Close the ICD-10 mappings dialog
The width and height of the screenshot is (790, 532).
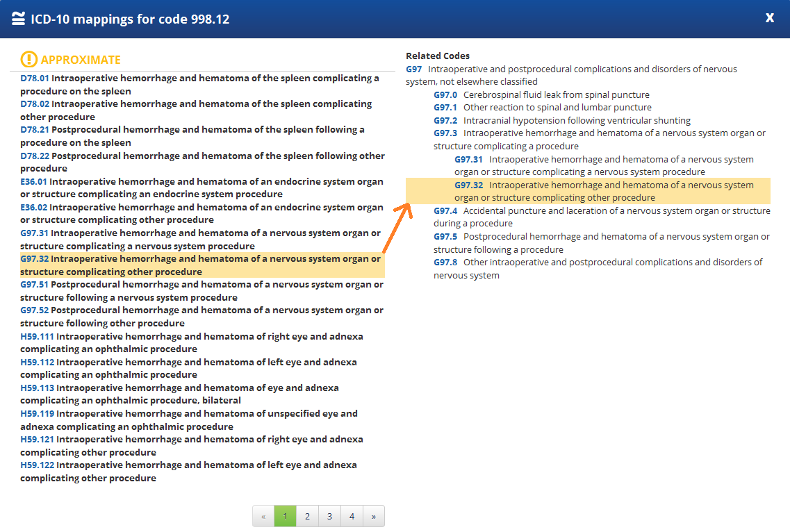tap(769, 18)
